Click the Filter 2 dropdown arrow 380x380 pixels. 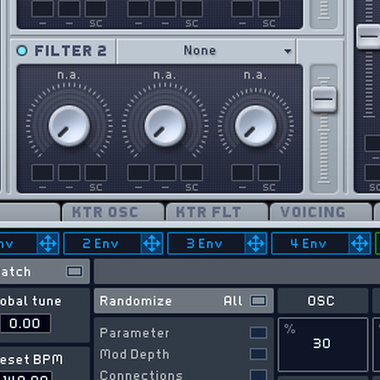pyautogui.click(x=287, y=51)
